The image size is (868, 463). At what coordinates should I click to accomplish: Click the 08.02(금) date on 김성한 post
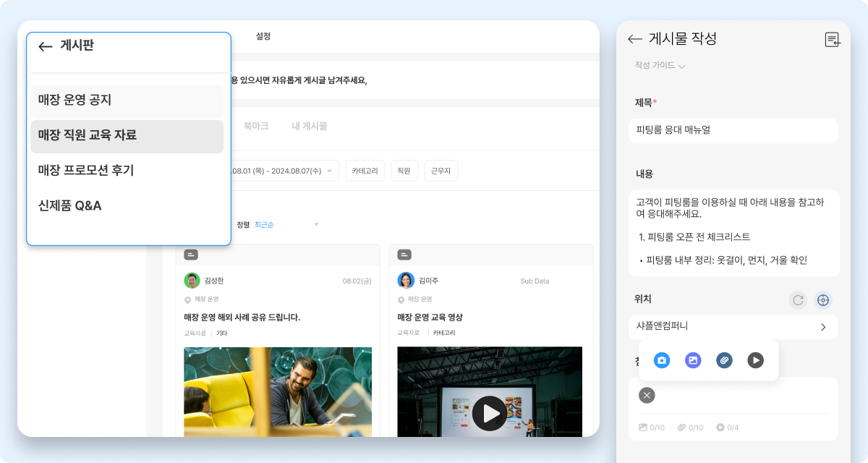[357, 281]
